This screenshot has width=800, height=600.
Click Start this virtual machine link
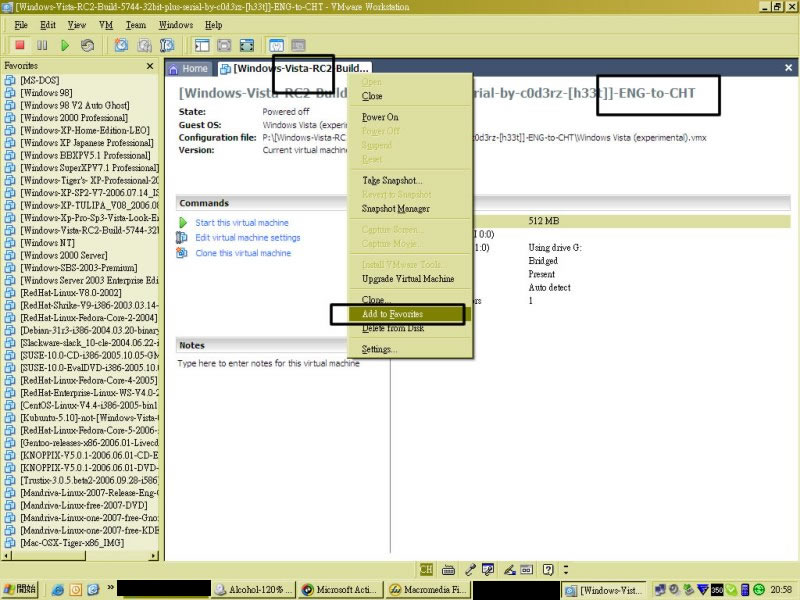(242, 223)
